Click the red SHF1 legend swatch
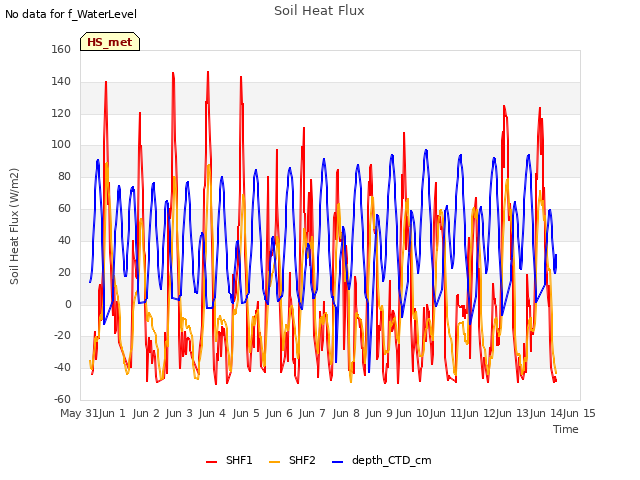 click(211, 462)
